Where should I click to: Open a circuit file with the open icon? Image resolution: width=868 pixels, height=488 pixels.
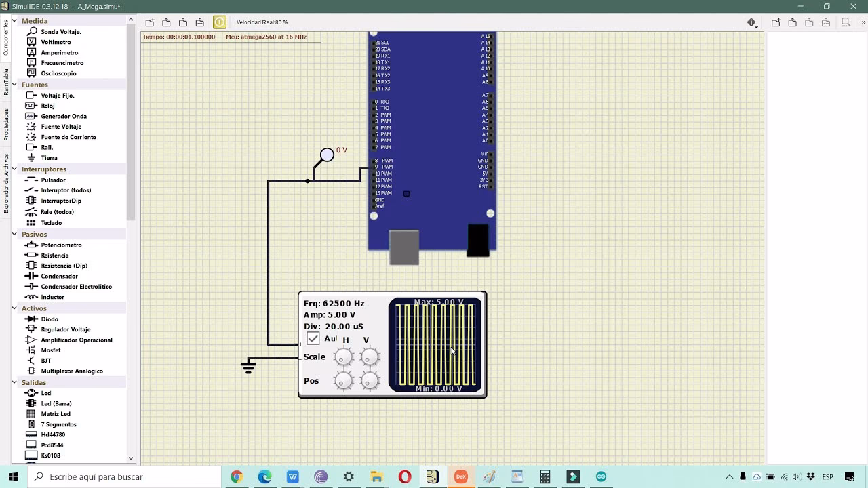(x=165, y=22)
